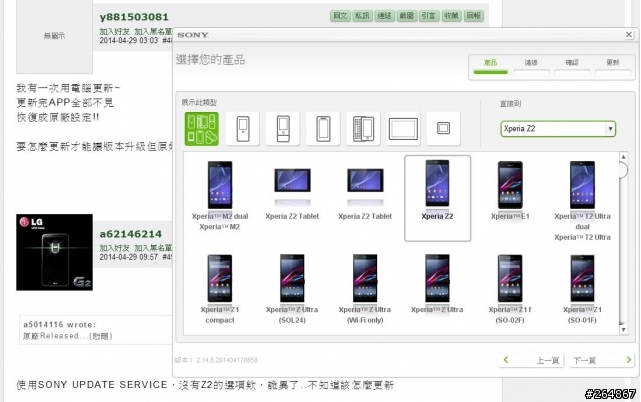641x402 pixels.
Task: Click the 引言 quote button
Action: tap(429, 16)
